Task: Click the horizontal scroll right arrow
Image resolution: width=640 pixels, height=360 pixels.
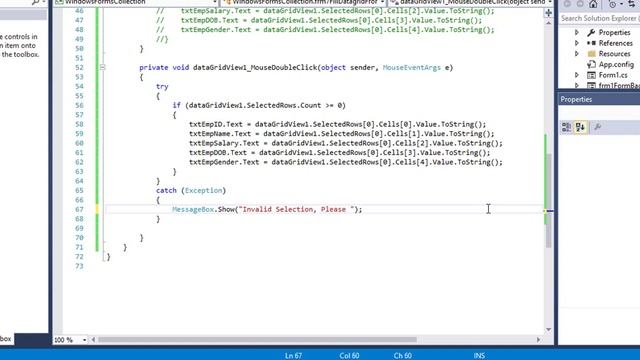Action: point(538,340)
